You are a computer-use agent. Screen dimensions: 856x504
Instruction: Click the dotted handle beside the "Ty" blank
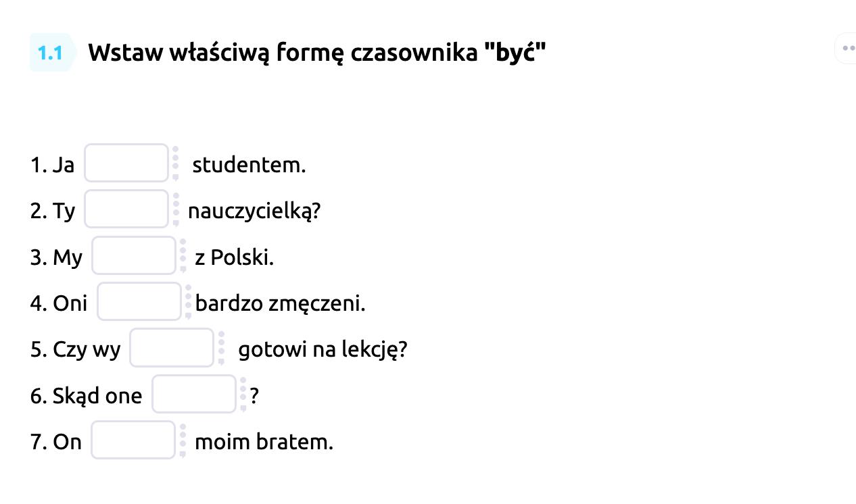[175, 209]
